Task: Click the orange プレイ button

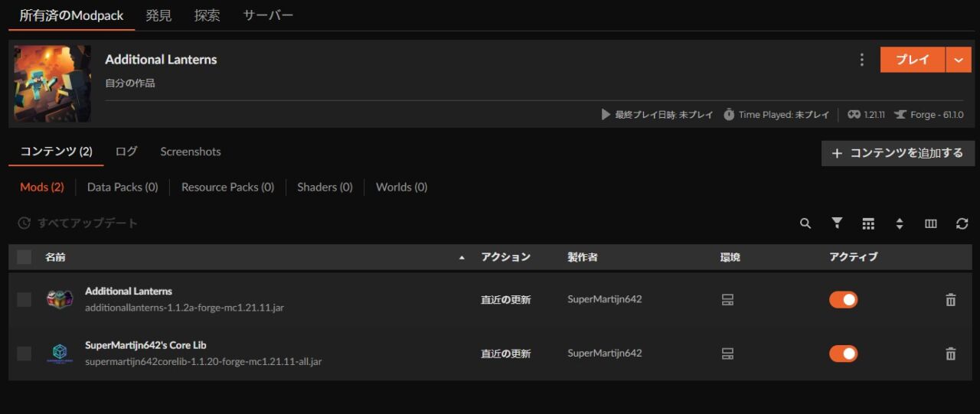Action: point(913,60)
